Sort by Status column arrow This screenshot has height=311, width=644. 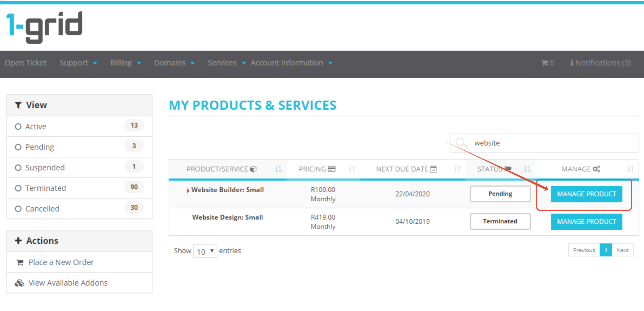click(527, 169)
